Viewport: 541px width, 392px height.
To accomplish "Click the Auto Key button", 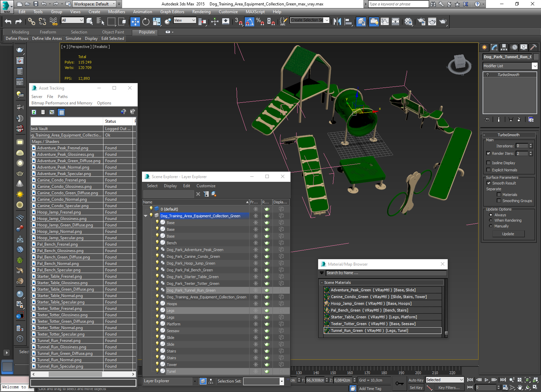I will [x=416, y=380].
